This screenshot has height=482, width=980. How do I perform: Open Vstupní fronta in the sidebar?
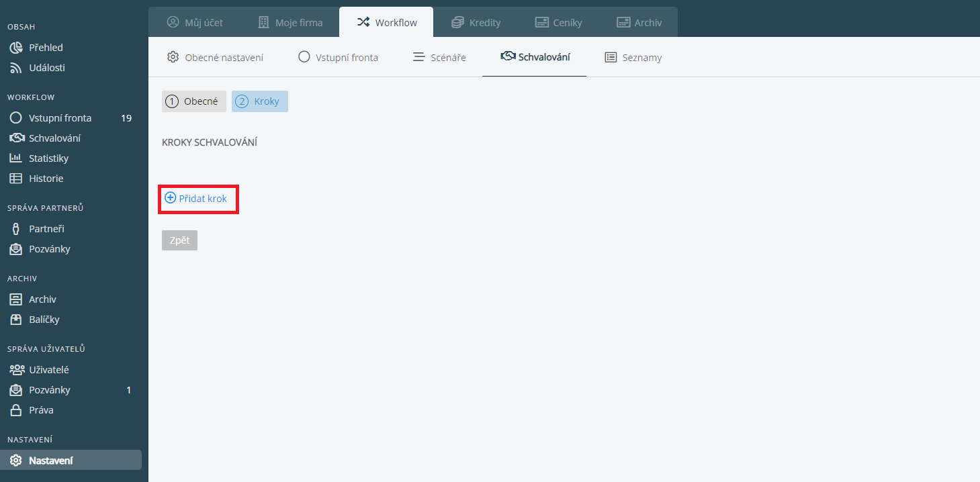[60, 118]
